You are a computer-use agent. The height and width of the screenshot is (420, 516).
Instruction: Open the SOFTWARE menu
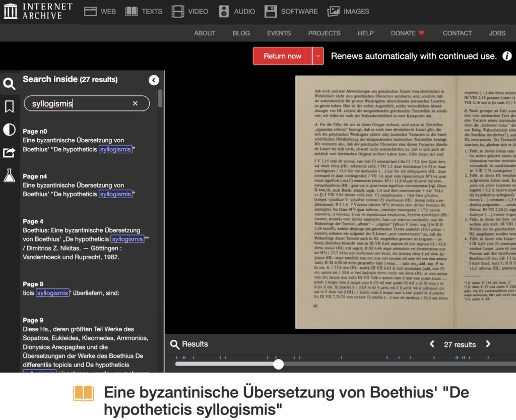click(291, 11)
